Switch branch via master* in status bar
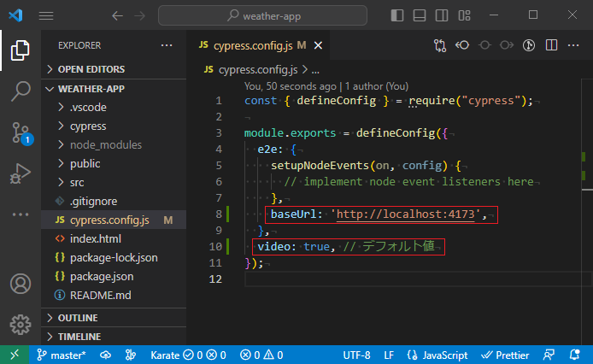 coord(62,355)
